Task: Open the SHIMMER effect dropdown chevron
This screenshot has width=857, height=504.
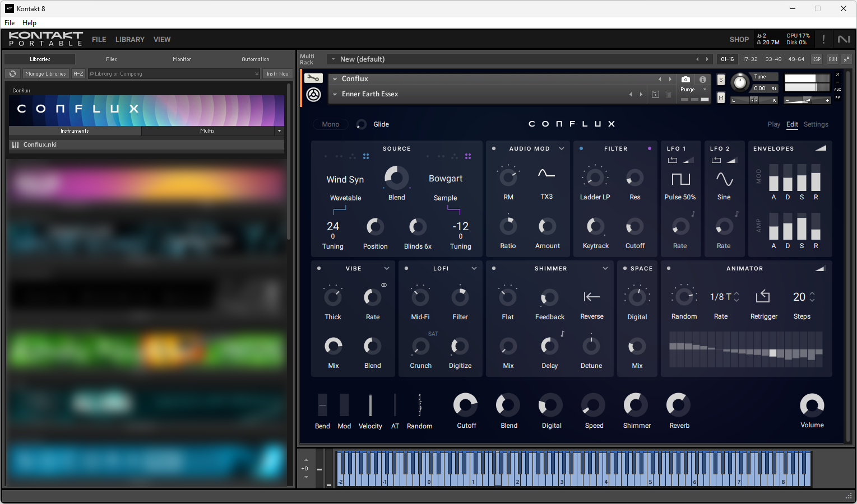Action: 605,269
